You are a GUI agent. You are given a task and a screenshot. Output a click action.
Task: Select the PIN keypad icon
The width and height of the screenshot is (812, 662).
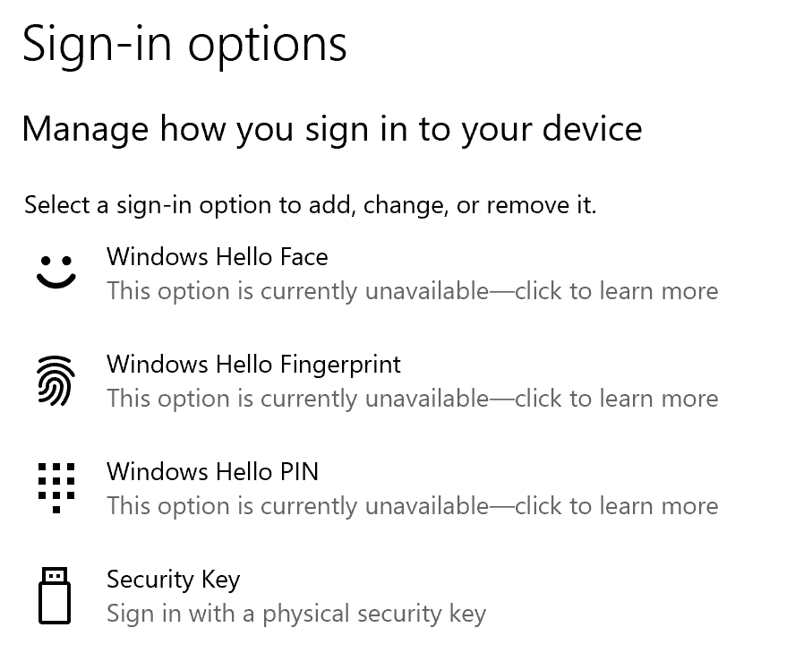[56, 488]
